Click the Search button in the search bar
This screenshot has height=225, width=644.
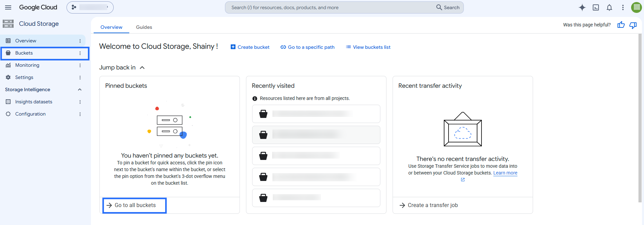pos(448,7)
